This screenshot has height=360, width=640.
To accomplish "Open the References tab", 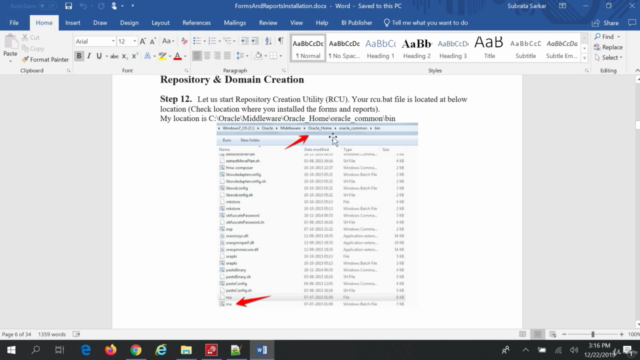I will pyautogui.click(x=196, y=23).
